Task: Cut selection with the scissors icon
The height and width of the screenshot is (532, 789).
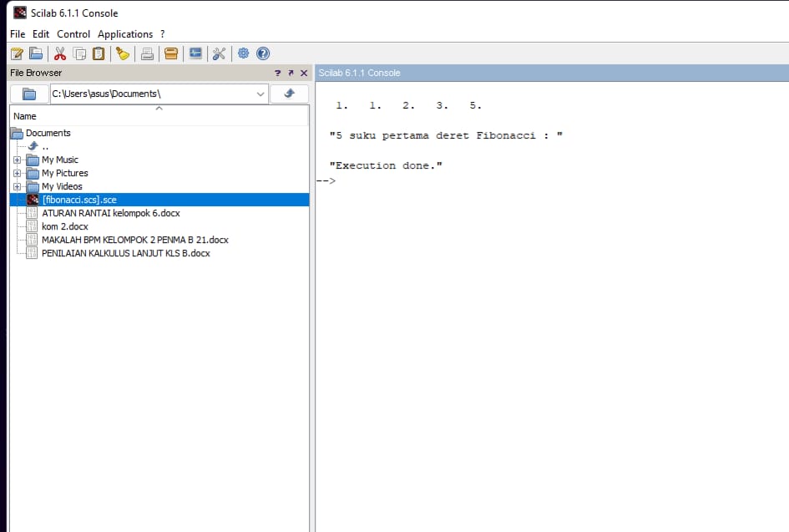Action: pos(60,53)
